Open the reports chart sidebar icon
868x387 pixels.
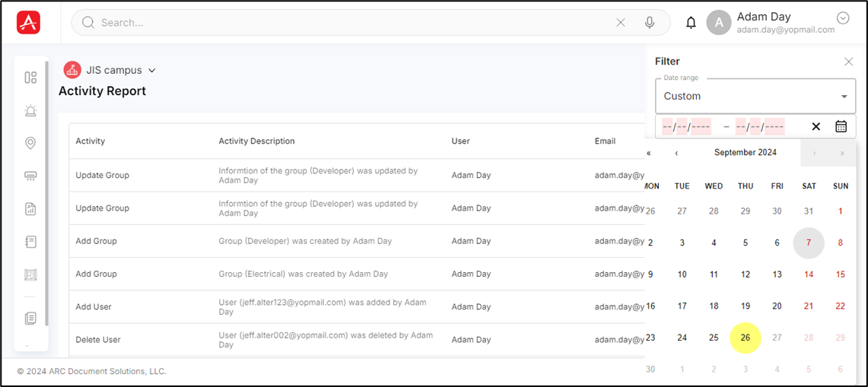click(30, 209)
